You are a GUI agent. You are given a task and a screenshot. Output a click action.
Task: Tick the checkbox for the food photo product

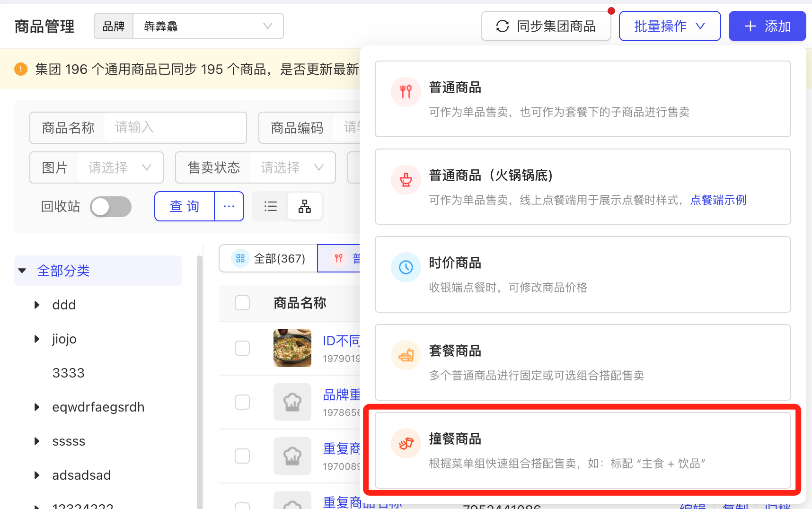click(242, 348)
